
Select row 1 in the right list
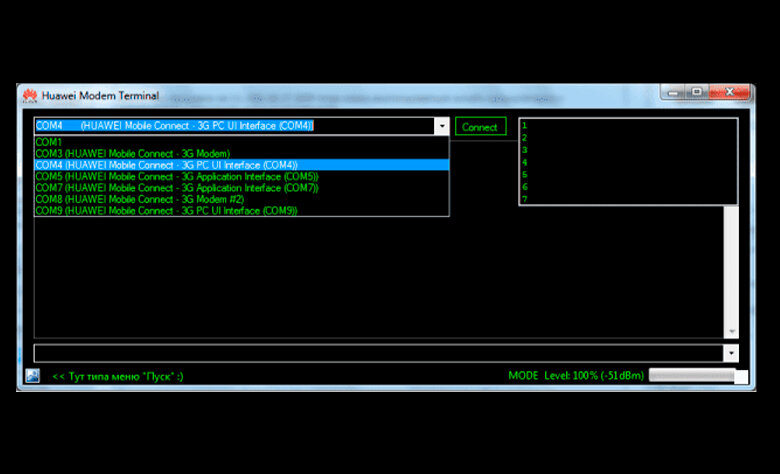[628, 125]
